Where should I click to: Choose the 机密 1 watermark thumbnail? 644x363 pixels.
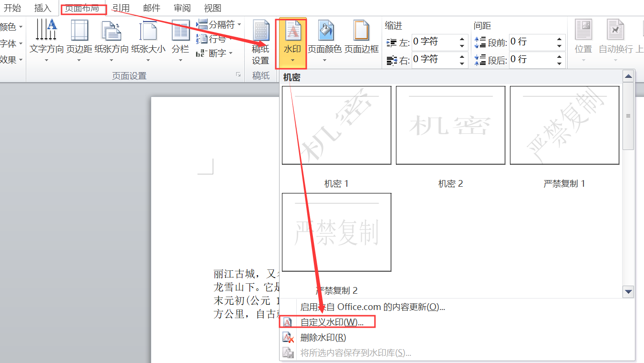pos(336,125)
